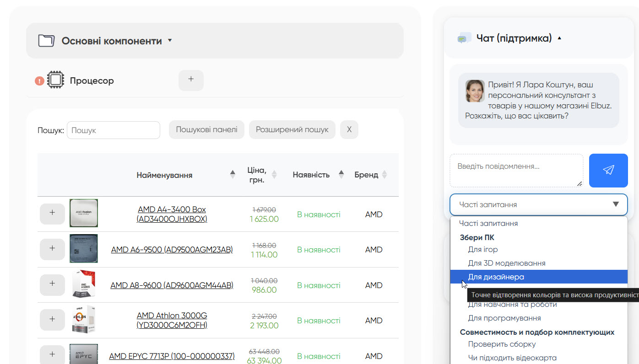639x364 pixels.
Task: Click the Найменування column header
Action: click(164, 175)
